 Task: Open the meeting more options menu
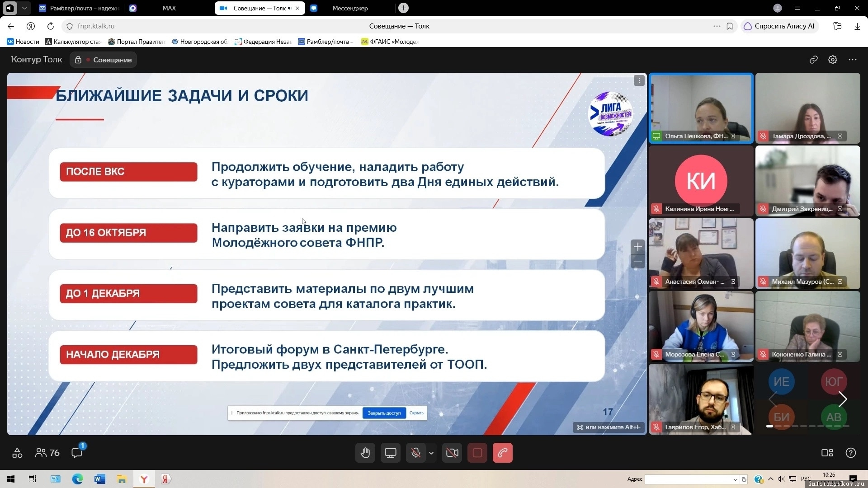(x=853, y=60)
